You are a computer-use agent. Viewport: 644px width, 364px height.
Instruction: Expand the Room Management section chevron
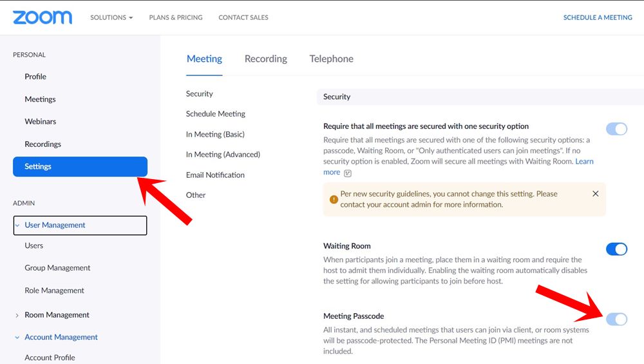[17, 315]
